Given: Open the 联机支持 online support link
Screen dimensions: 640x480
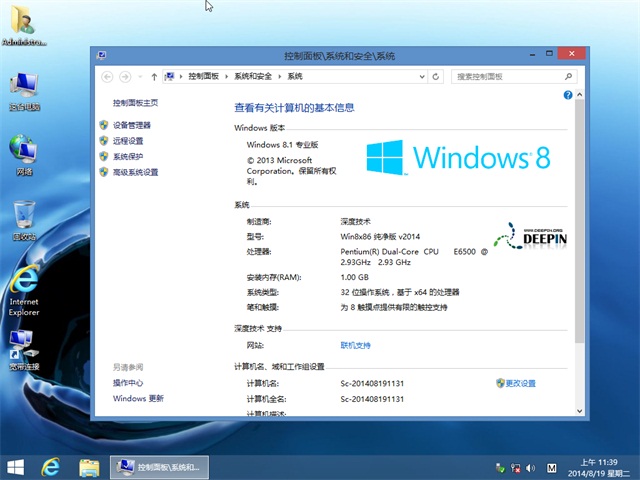Looking at the screenshot, I should point(355,345).
